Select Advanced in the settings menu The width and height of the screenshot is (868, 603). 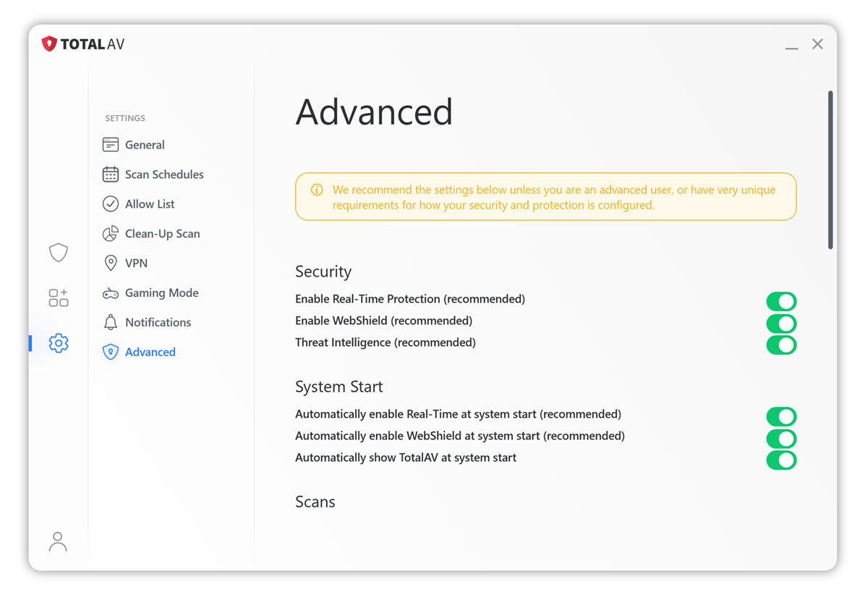[x=150, y=352]
